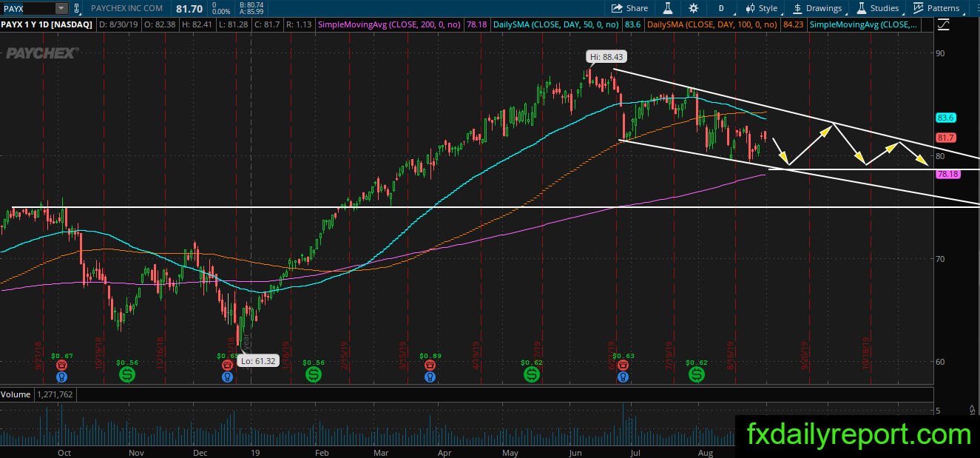Click the Volume label in lower panel
The width and height of the screenshot is (980, 458).
tap(16, 394)
